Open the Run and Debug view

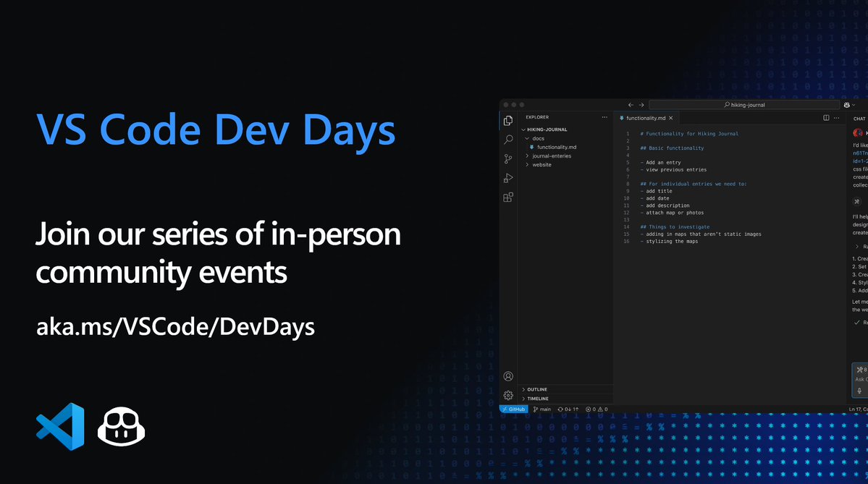pyautogui.click(x=508, y=178)
